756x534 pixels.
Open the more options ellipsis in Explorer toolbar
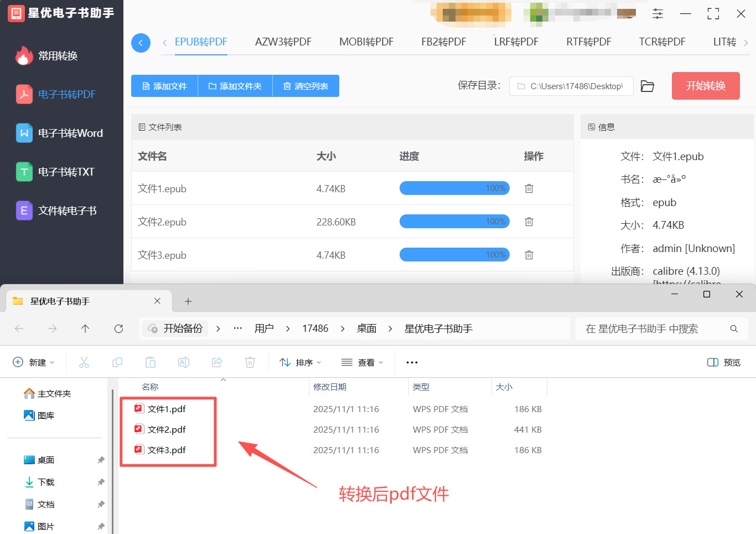click(x=412, y=362)
